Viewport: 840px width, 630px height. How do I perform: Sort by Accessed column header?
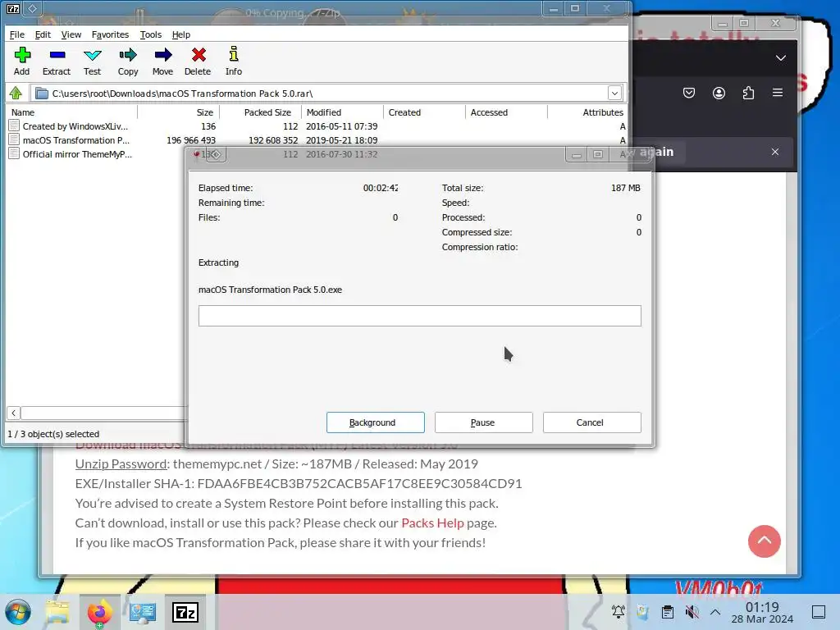point(506,112)
